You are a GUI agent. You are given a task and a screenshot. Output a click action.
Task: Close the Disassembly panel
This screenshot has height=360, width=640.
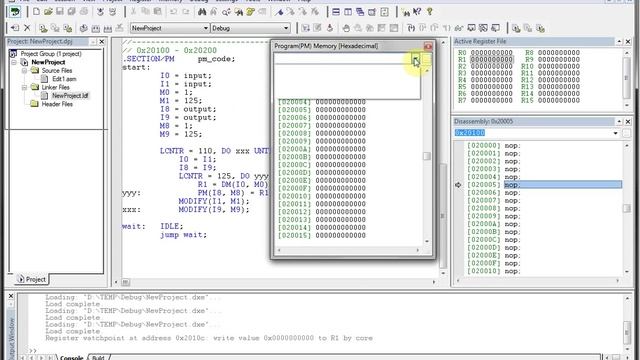click(628, 122)
